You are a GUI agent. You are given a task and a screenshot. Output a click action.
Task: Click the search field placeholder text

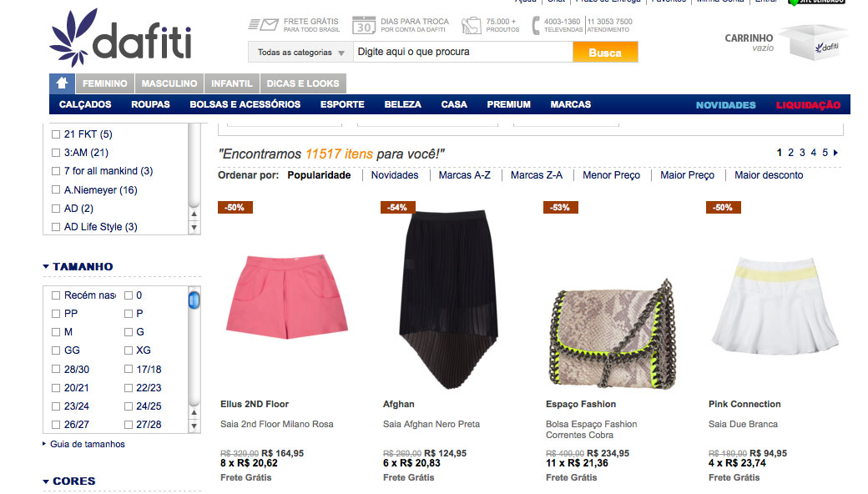(x=413, y=52)
